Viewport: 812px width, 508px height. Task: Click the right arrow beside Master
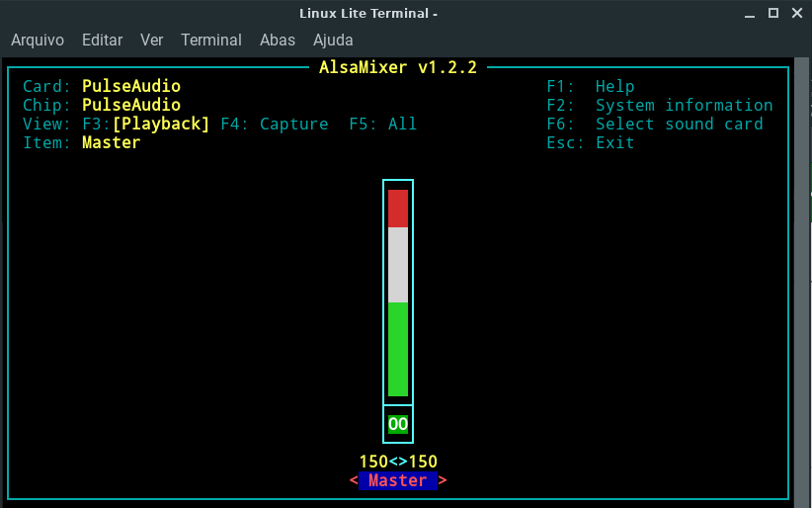point(443,480)
